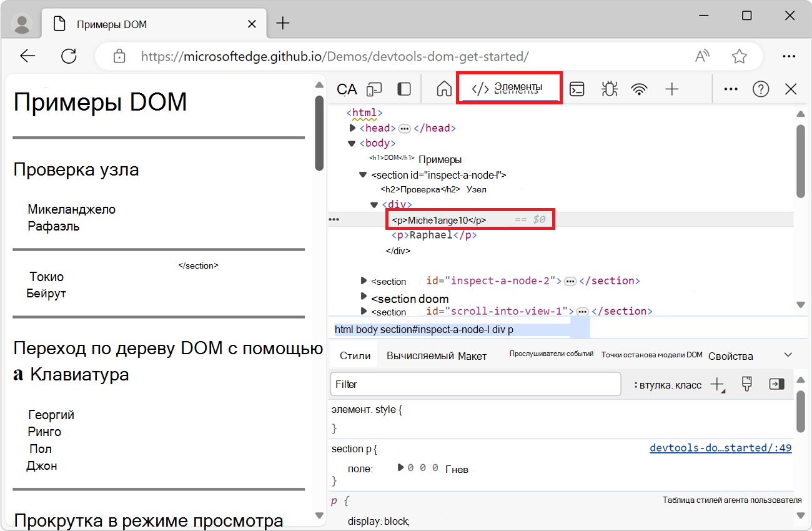Add a new DevTools tool panel
812x531 pixels.
pos(672,89)
